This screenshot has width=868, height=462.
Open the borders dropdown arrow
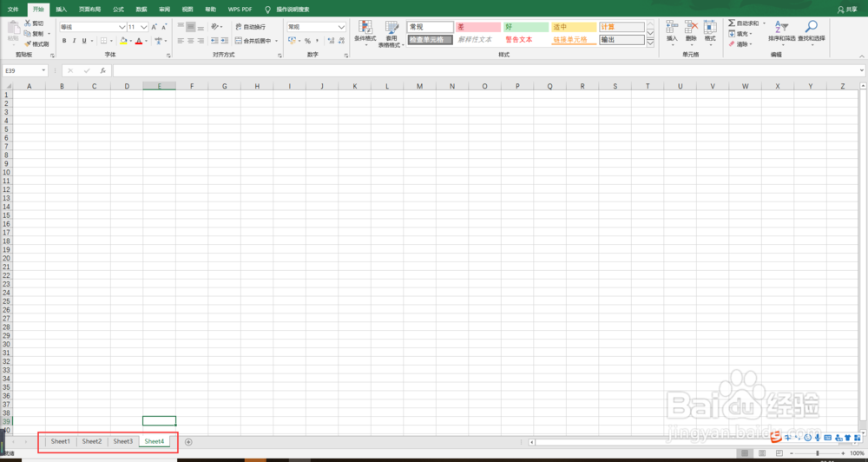click(x=112, y=41)
